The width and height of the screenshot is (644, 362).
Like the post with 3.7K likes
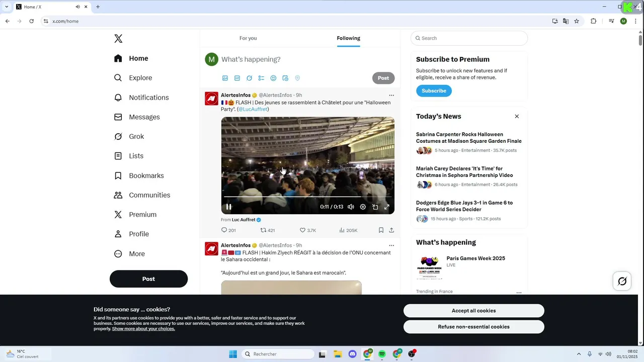point(308,230)
